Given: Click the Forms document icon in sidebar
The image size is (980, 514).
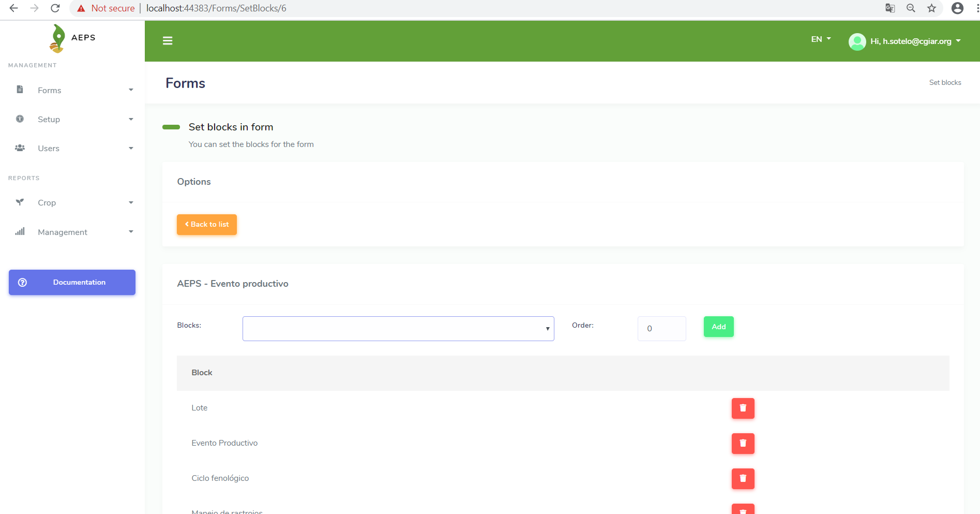Looking at the screenshot, I should coord(20,90).
